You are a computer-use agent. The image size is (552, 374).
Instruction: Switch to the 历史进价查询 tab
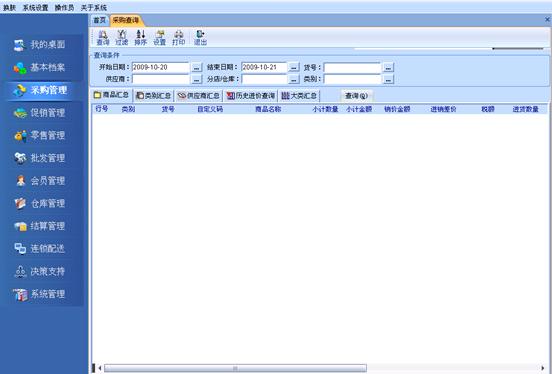pos(251,95)
